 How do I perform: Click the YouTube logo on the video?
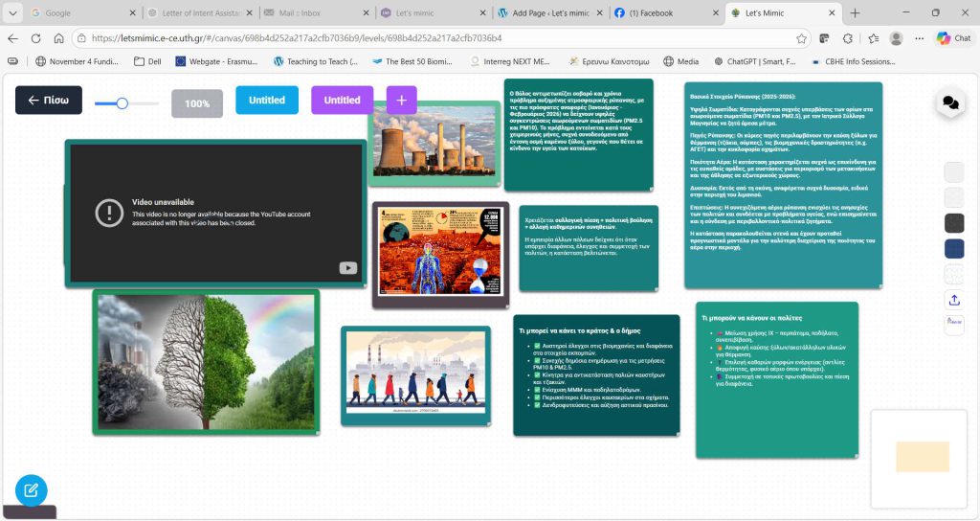348,268
